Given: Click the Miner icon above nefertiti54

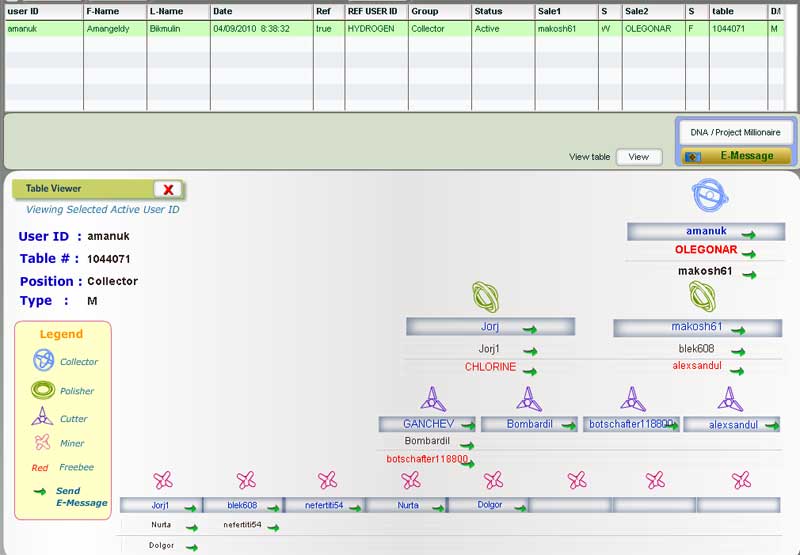Looking at the screenshot, I should (x=327, y=480).
